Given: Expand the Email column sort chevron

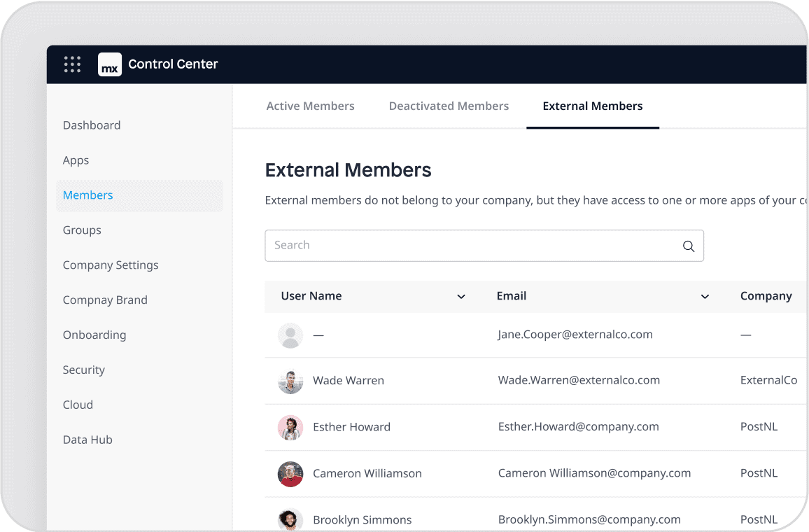Looking at the screenshot, I should 705,297.
